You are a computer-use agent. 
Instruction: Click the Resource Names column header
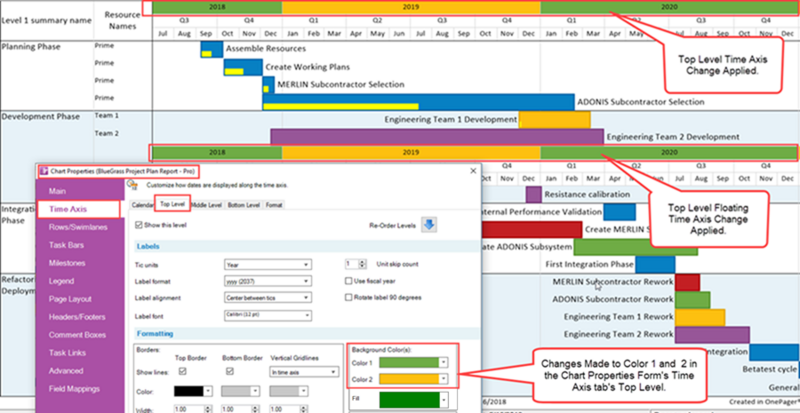[122, 20]
